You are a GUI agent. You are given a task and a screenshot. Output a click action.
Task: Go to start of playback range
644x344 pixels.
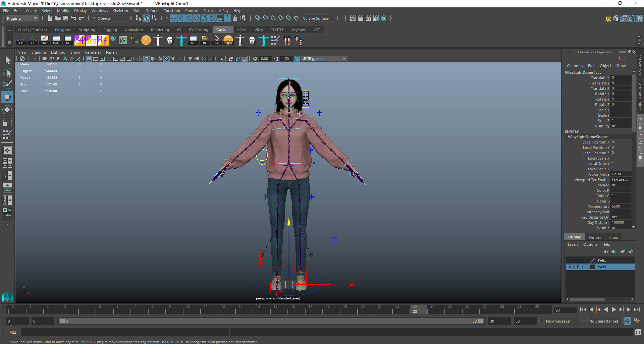coord(583,310)
